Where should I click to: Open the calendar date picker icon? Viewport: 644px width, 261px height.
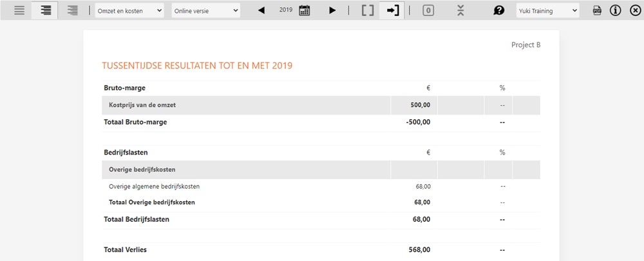[x=305, y=10]
